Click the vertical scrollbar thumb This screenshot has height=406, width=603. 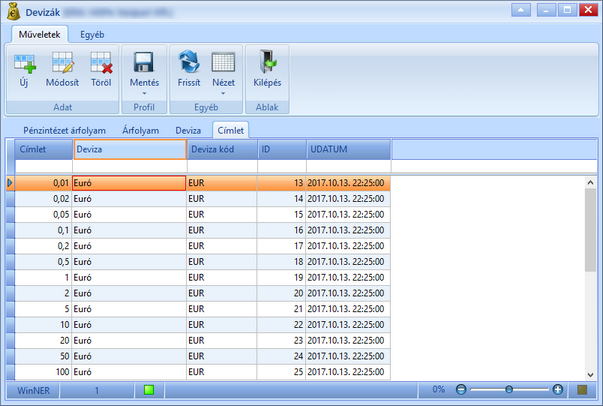[590, 230]
